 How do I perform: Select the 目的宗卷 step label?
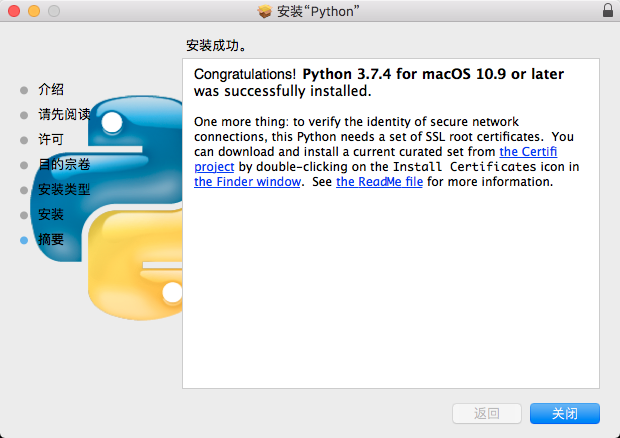(64, 164)
